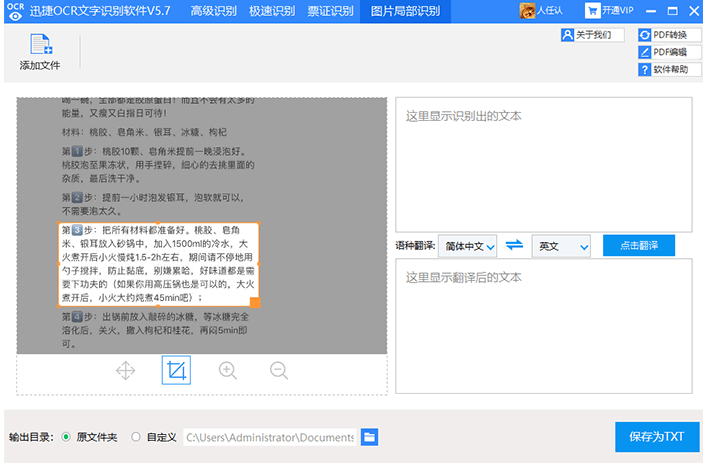Select the crop selection tool
The image size is (703, 466).
pyautogui.click(x=176, y=371)
